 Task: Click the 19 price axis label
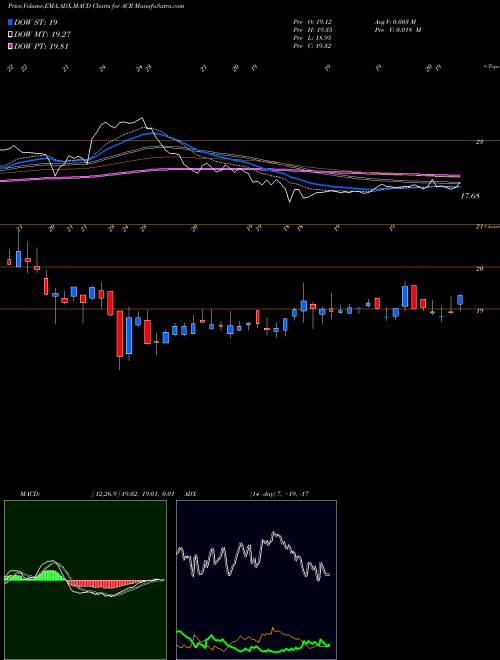(479, 311)
